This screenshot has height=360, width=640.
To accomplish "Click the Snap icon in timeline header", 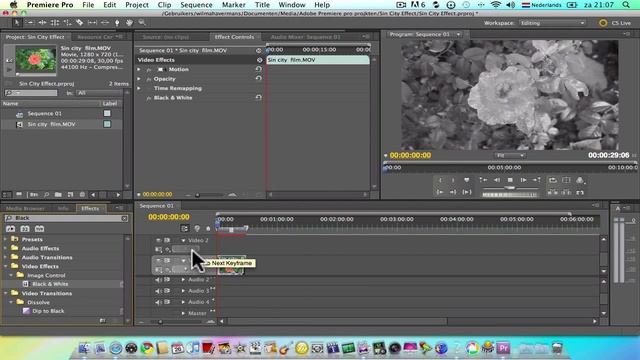I will tap(184, 229).
